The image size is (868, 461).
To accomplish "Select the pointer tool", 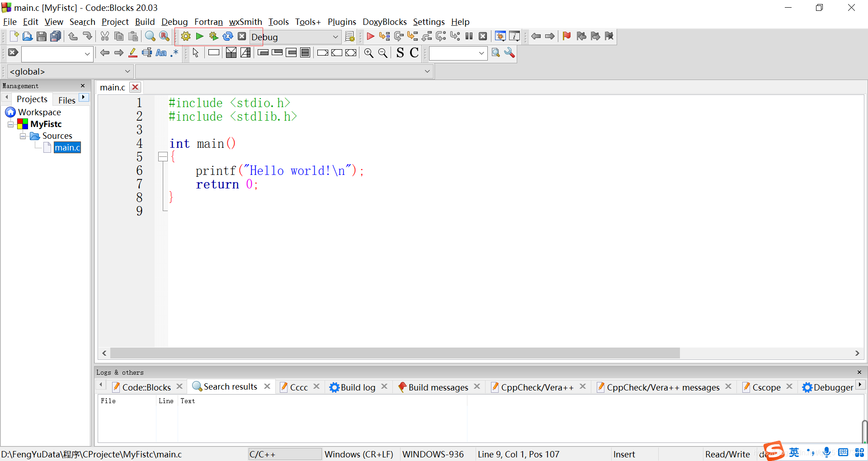I will point(195,53).
